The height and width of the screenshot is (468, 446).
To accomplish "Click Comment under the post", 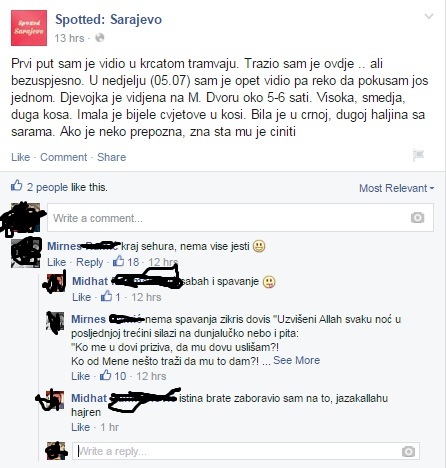I will pyautogui.click(x=63, y=157).
